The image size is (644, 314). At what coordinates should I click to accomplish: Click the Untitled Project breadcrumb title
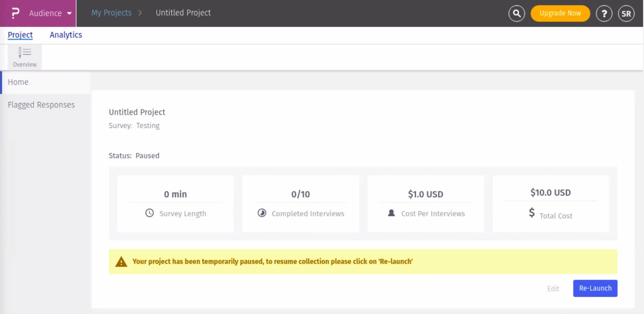tap(183, 13)
